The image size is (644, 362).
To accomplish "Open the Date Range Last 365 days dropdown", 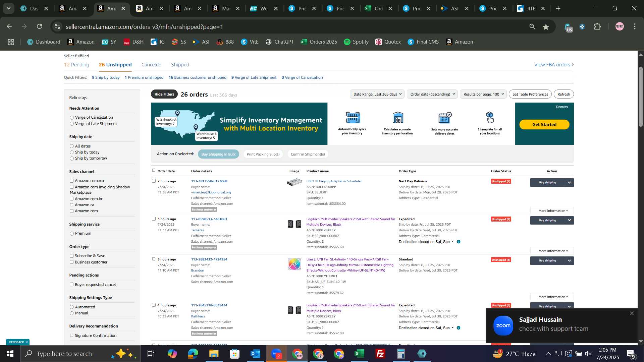I will tap(377, 94).
